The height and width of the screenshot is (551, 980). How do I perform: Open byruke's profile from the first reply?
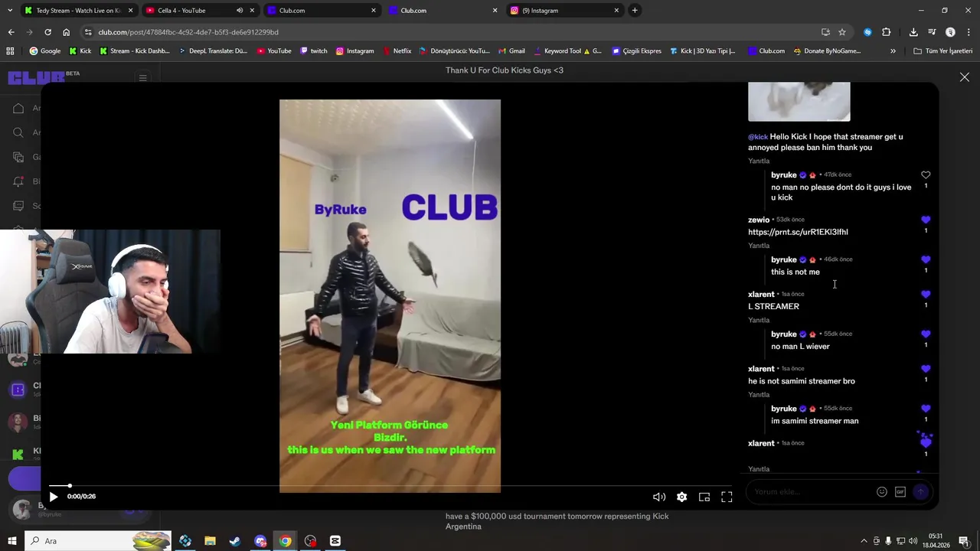[x=784, y=175]
